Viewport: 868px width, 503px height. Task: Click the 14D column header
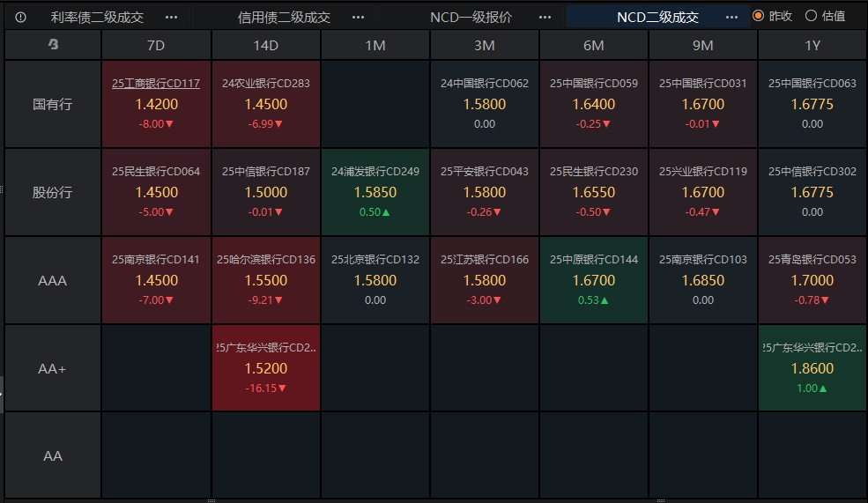pyautogui.click(x=266, y=45)
